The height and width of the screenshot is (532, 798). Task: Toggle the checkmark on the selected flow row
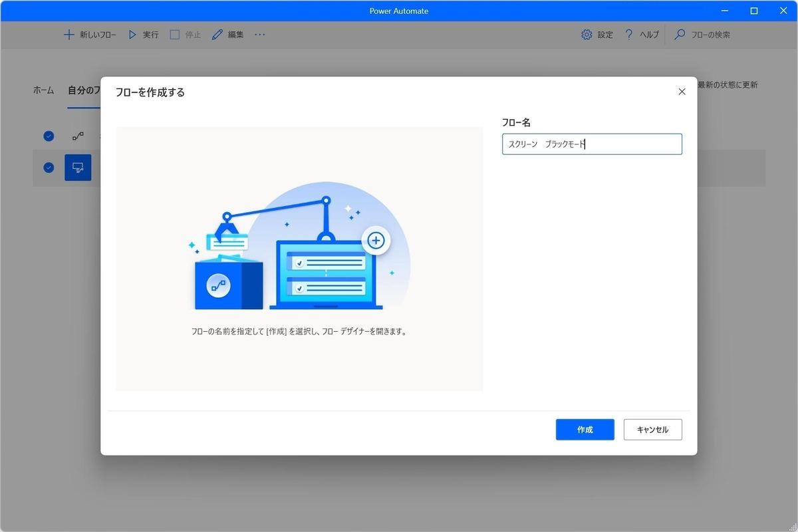coord(49,168)
